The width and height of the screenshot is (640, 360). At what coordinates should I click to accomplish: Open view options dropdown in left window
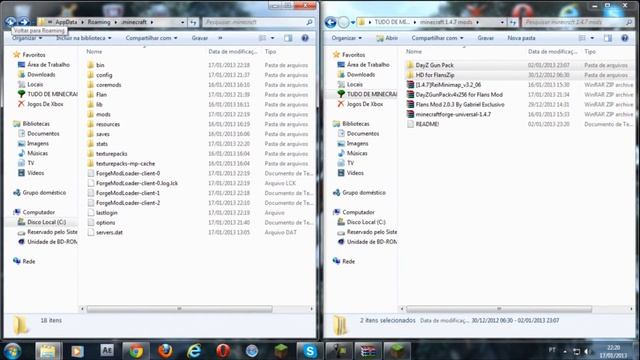(x=273, y=38)
